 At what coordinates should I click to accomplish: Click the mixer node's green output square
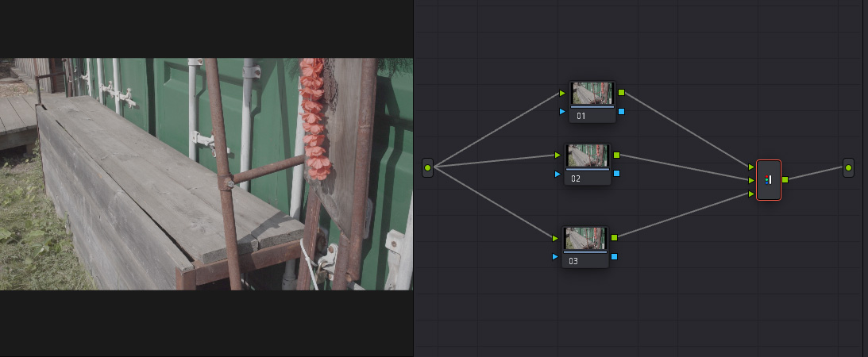coord(785,179)
